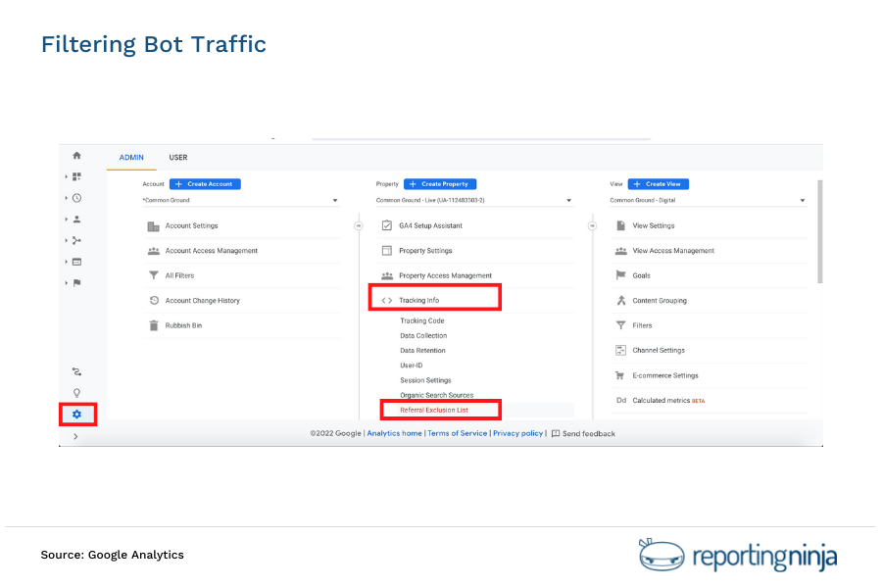The image size is (882, 588).
Task: Open the Acquisition arrows icon
Action: [77, 240]
